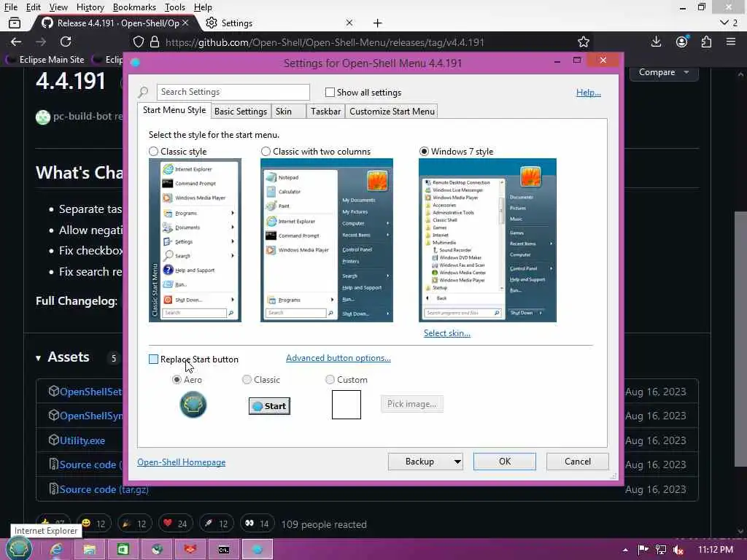Screen dimensions: 747x560
Task: Click into Search Settings field
Action: pos(233,92)
